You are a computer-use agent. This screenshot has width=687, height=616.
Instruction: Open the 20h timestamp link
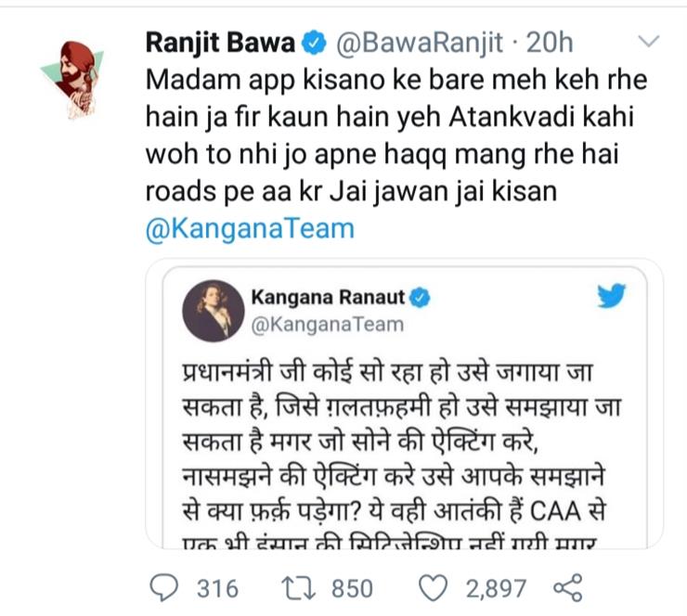pos(550,43)
